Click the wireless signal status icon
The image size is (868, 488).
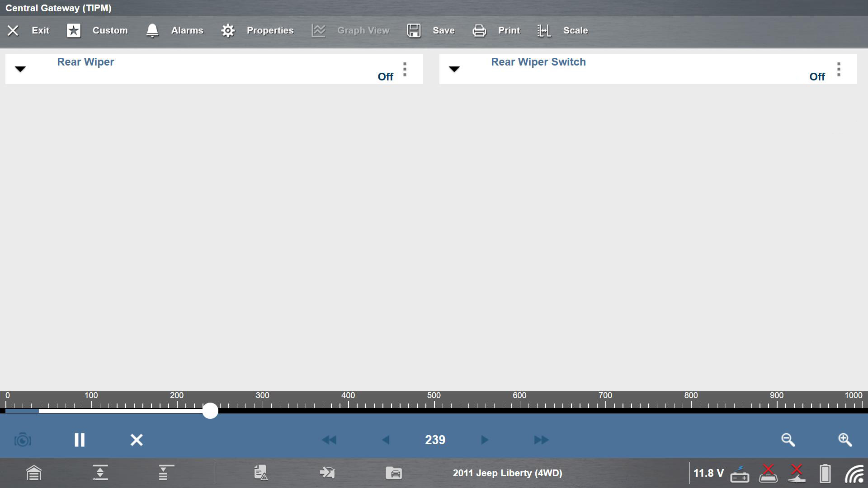(x=854, y=474)
